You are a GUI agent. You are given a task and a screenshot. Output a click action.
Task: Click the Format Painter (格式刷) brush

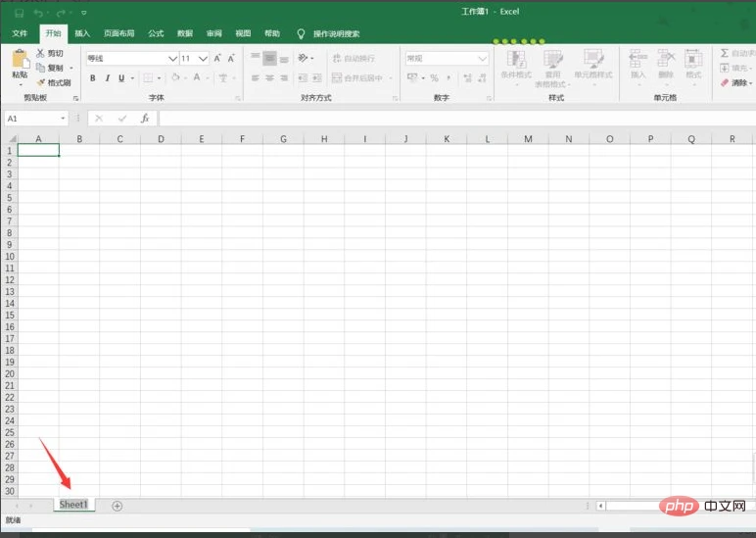(x=54, y=82)
